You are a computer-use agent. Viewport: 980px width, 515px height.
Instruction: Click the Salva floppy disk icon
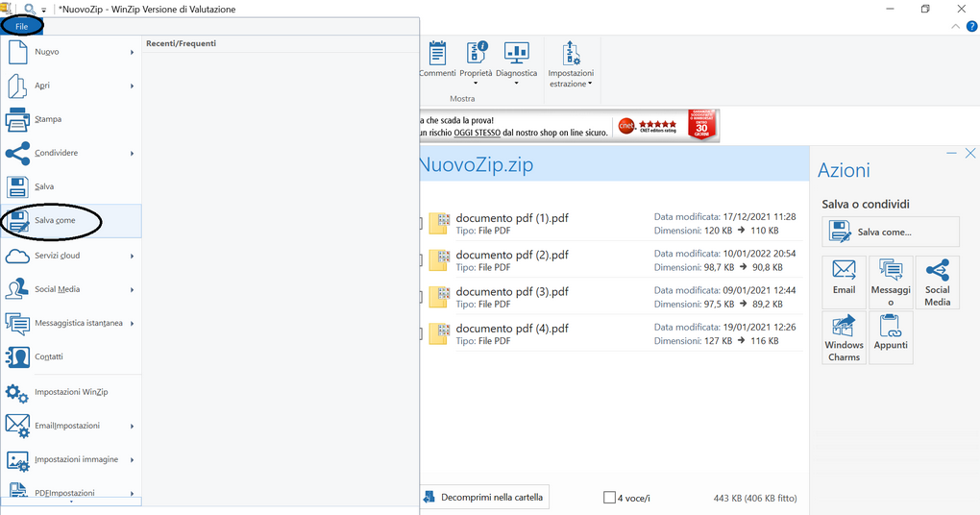coord(17,186)
